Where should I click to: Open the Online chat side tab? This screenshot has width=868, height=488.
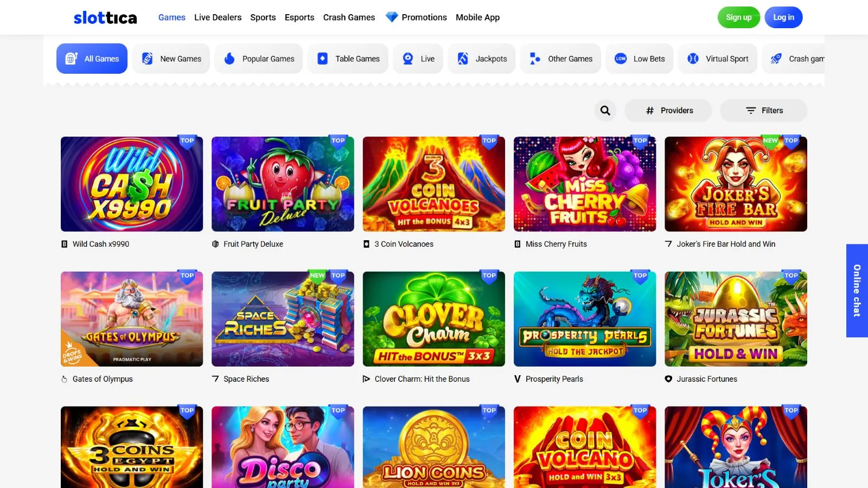(x=857, y=291)
